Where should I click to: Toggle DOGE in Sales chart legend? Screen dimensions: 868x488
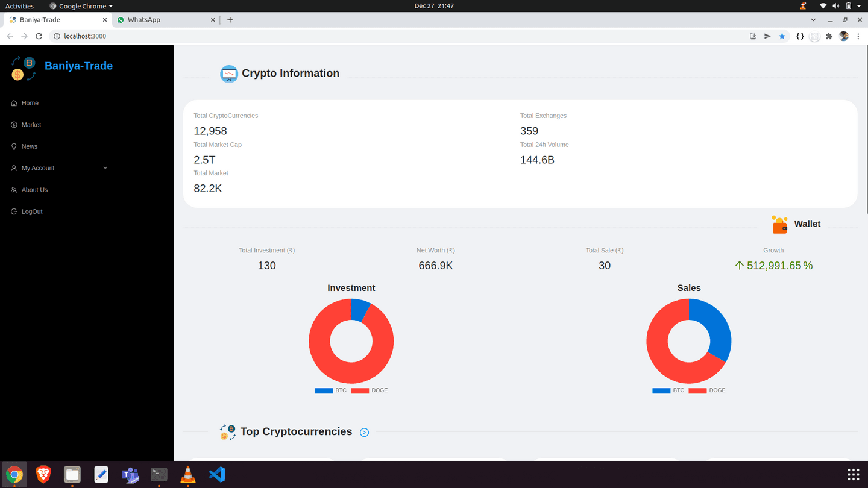(707, 390)
